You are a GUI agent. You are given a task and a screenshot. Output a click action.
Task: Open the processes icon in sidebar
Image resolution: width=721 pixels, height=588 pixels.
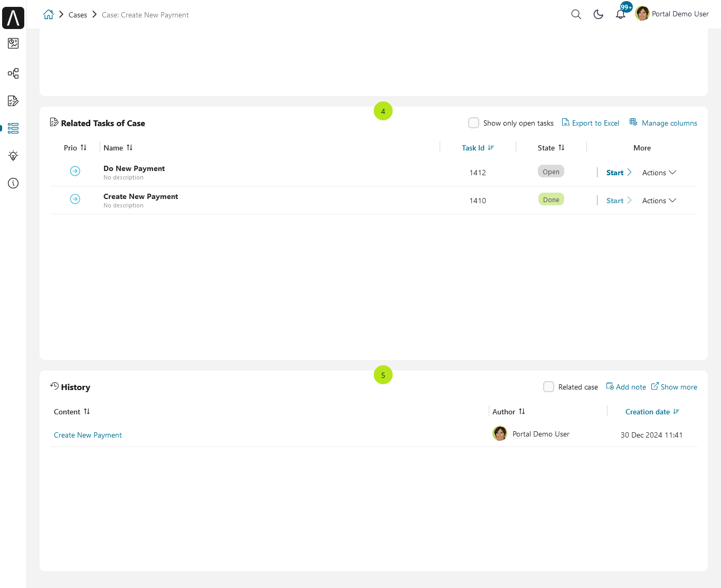coord(13,73)
